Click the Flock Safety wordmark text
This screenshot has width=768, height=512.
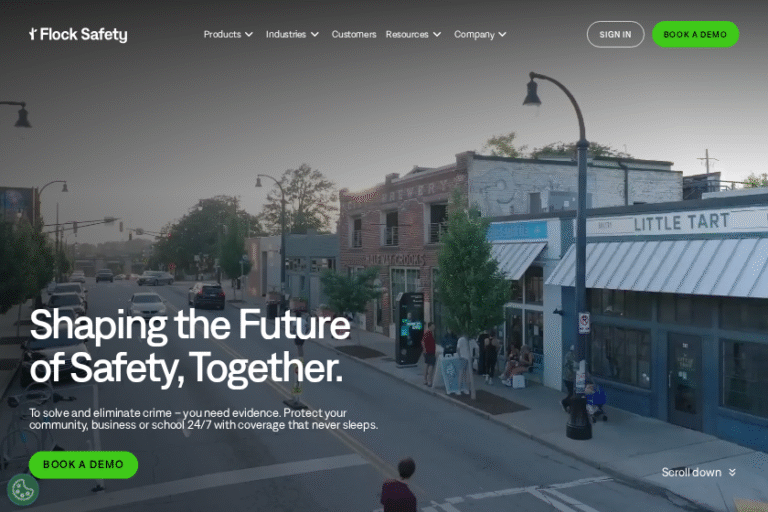84,34
